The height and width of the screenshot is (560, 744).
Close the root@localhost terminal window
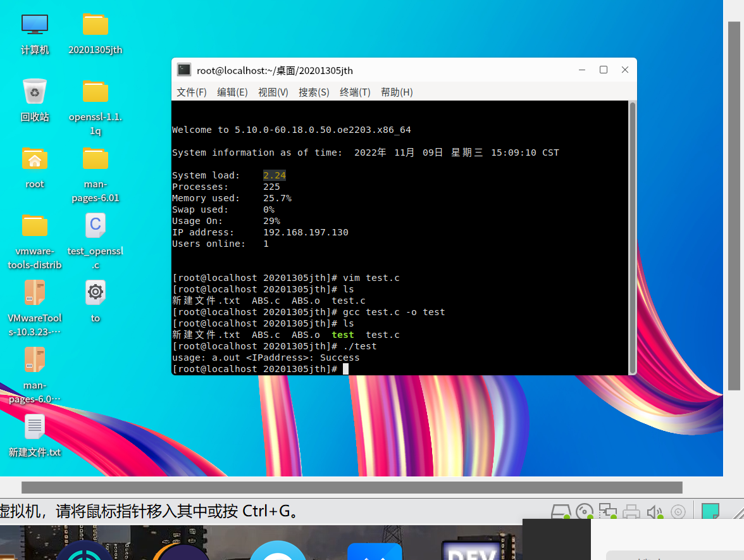click(625, 70)
